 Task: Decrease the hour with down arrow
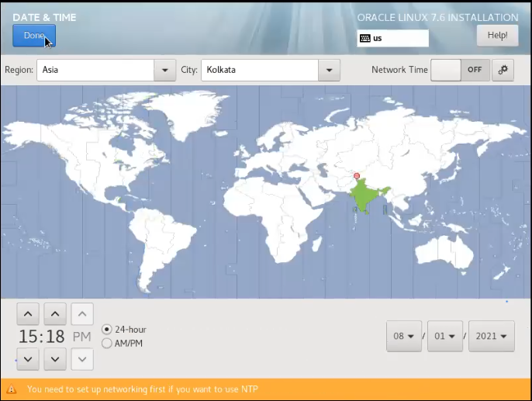click(28, 359)
